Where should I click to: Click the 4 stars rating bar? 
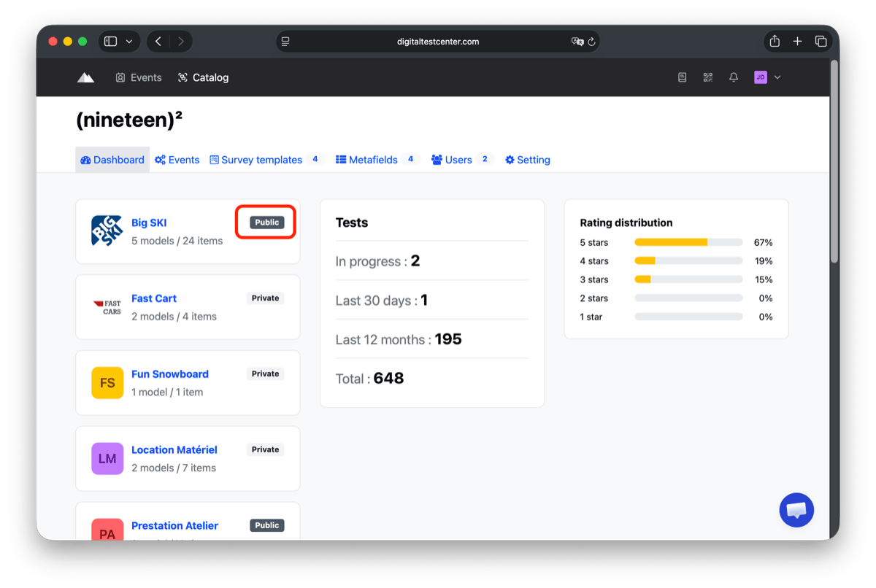[688, 261]
